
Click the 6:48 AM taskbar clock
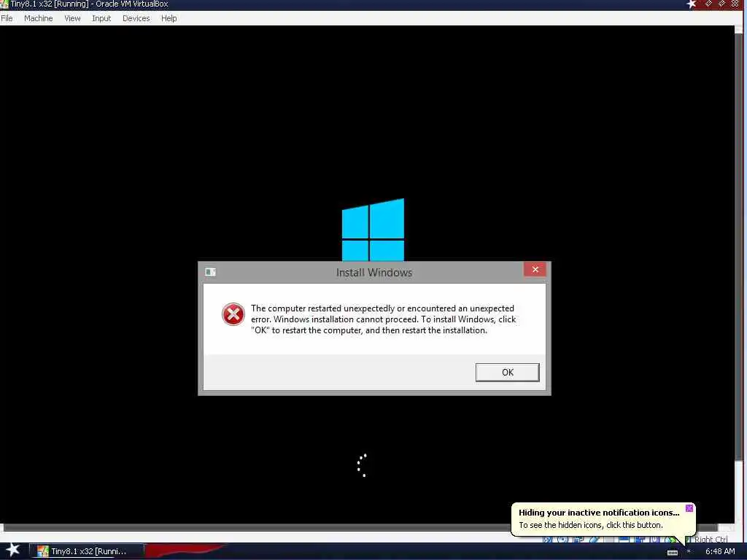tap(720, 551)
